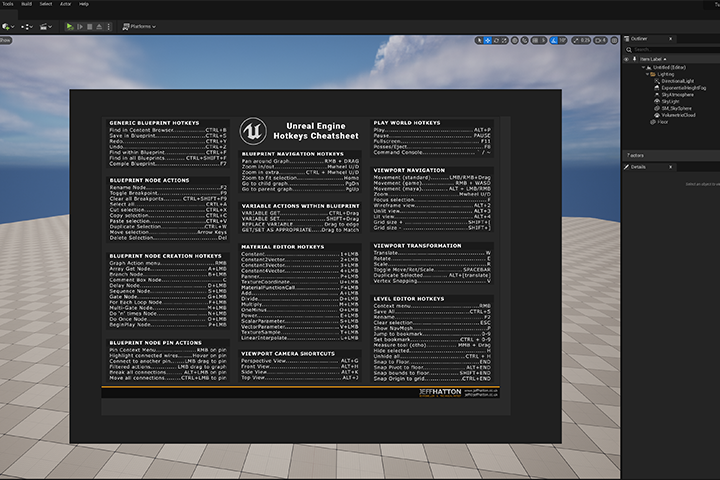This screenshot has width=720, height=480.
Task: Activate the translate gizmo tool
Action: 488,40
